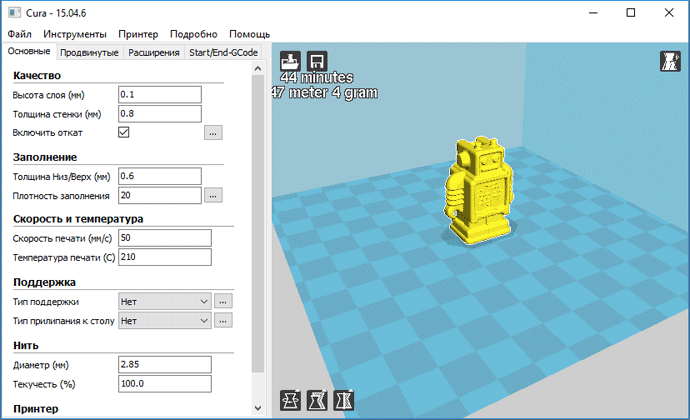Open the Принтер menu
Image resolution: width=690 pixels, height=420 pixels.
click(138, 34)
